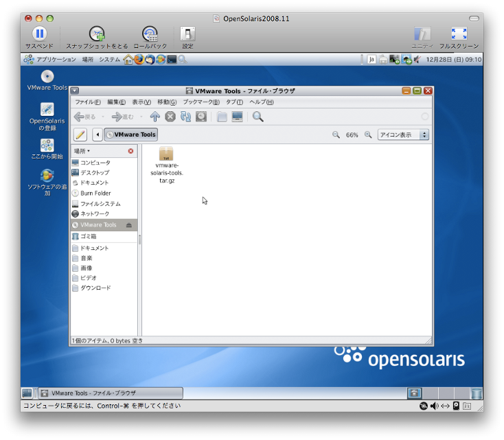504x440 pixels.
Task: Select デスクトップ in the sidebar
Action: 104,172
